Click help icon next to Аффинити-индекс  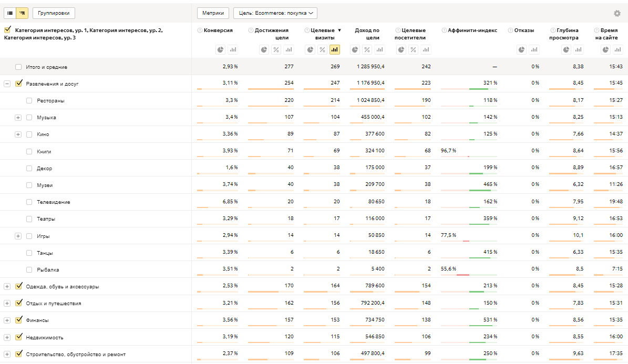click(x=444, y=30)
